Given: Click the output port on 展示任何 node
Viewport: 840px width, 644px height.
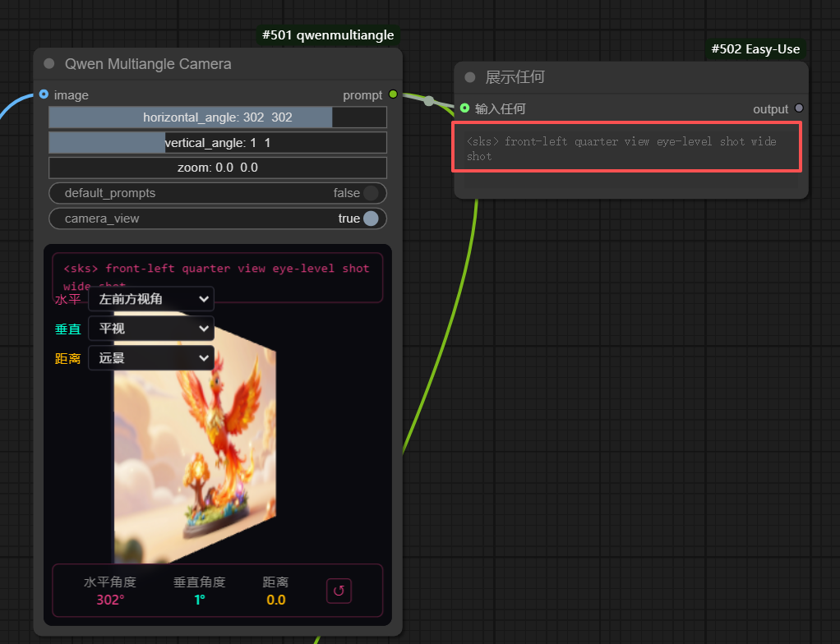Looking at the screenshot, I should pos(799,108).
